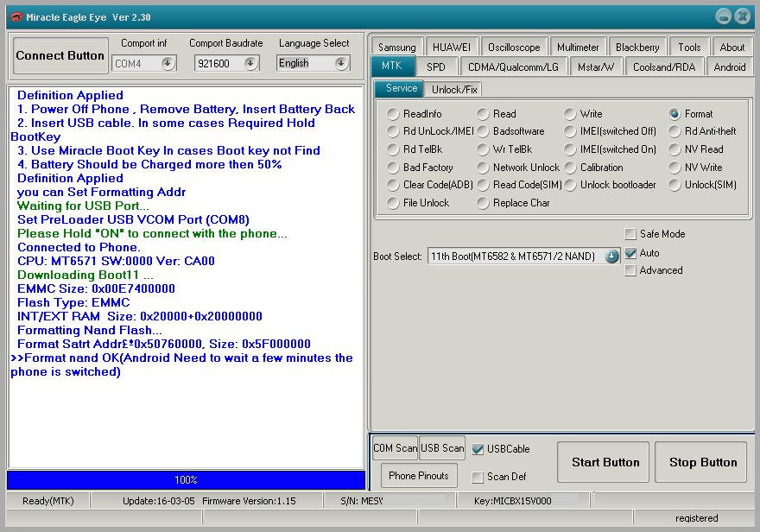
Task: Select the NV Read option
Action: 696,149
